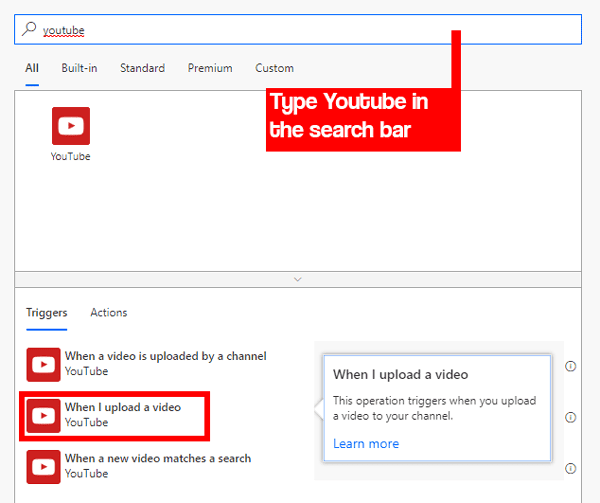This screenshot has width=600, height=503.
Task: Open the Custom tab
Action: point(274,68)
